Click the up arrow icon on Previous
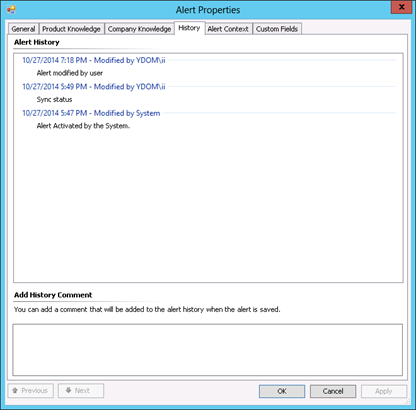416x410 pixels. point(15,390)
